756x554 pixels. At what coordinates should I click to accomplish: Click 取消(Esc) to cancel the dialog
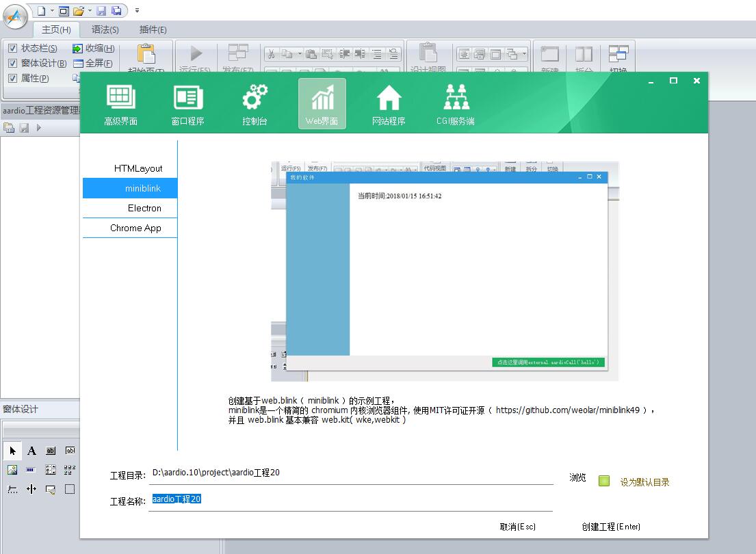(x=518, y=527)
